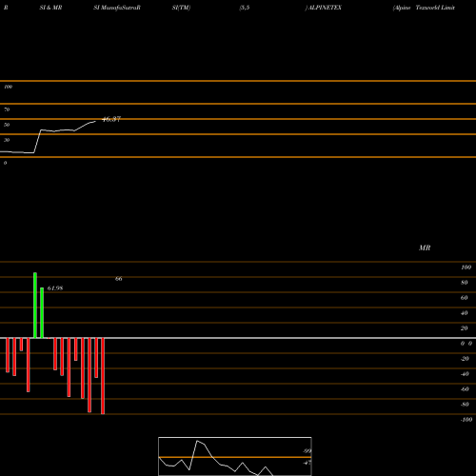Click the green bar labeled 61.98

coord(42,313)
